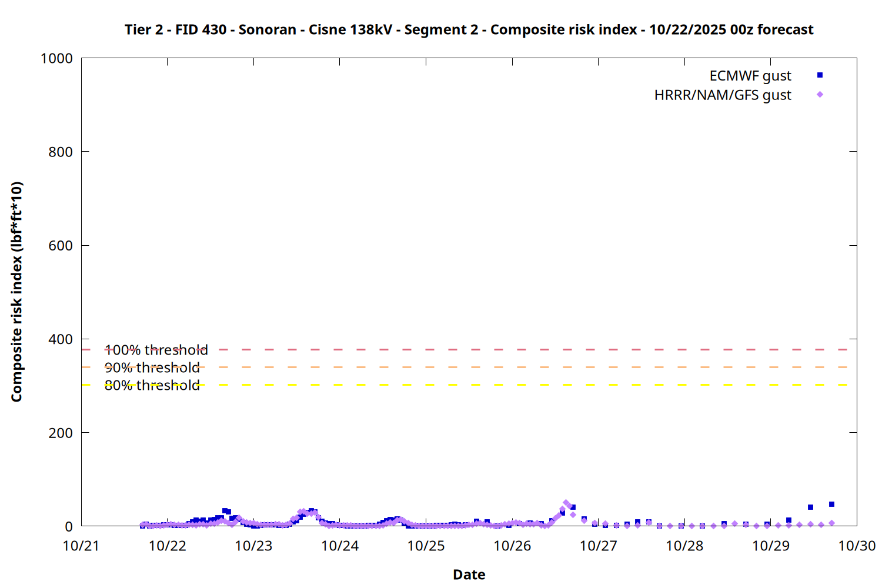
Task: Click the 10/27 date tick label
Action: (x=598, y=546)
